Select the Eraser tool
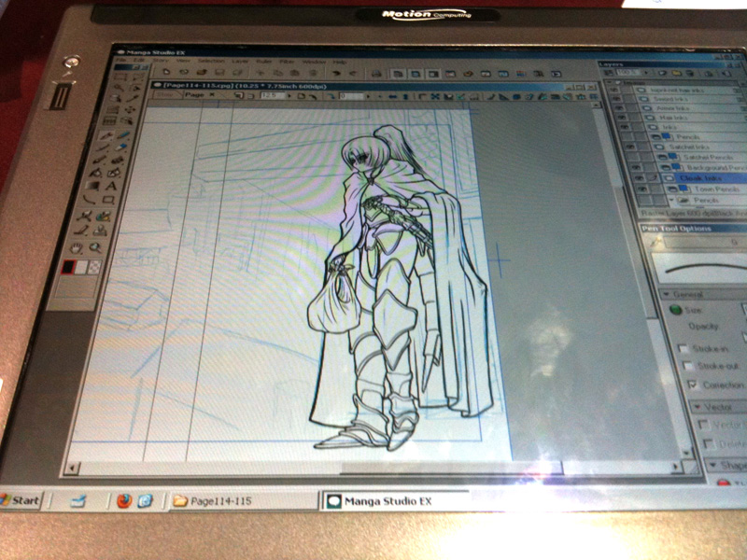The height and width of the screenshot is (560, 747). click(x=121, y=147)
